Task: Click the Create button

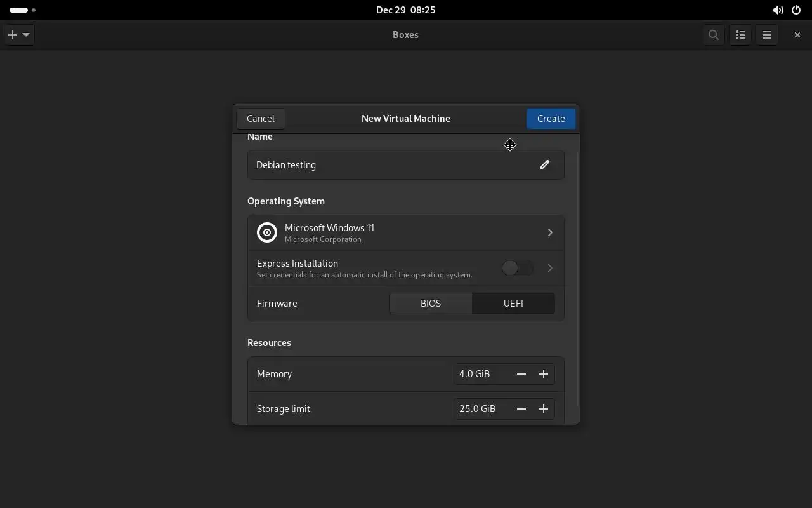Action: [x=551, y=119]
